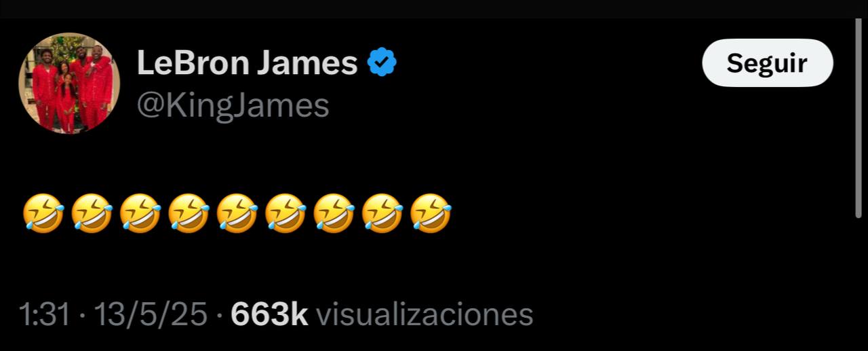View the 663k view count

(x=270, y=315)
